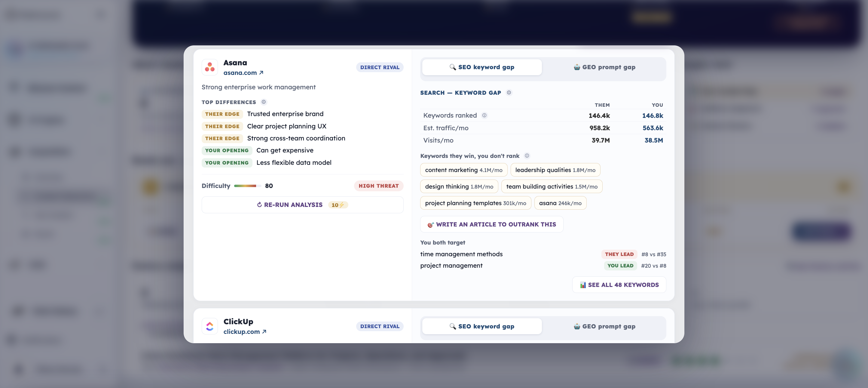Click Re-run Analysis button
This screenshot has width=868, height=388.
(302, 205)
